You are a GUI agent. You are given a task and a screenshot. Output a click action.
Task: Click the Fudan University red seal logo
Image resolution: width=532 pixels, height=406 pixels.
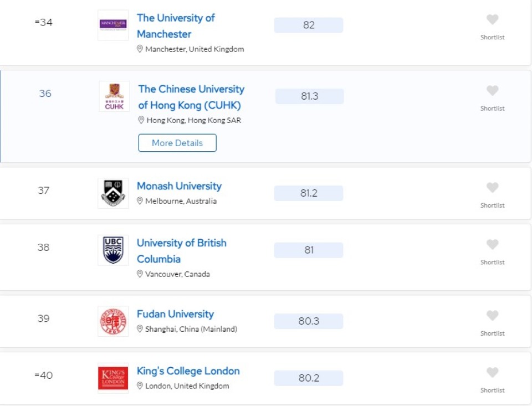coord(113,321)
